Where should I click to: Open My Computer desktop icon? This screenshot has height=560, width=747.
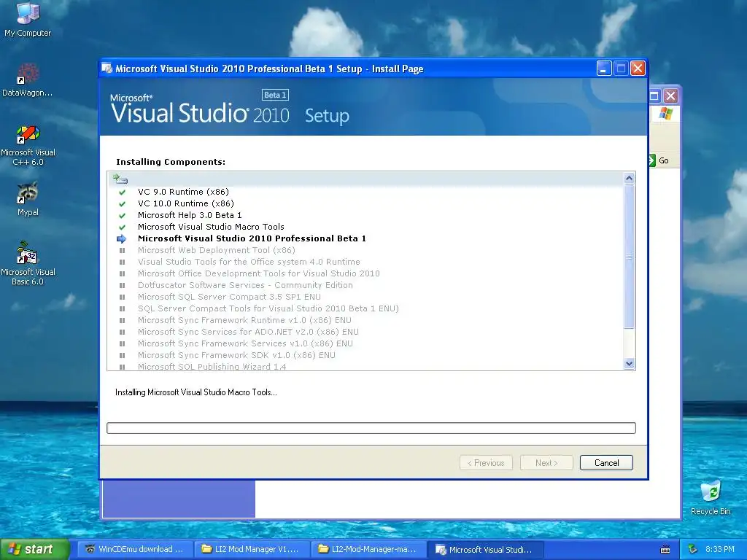pyautogui.click(x=28, y=19)
